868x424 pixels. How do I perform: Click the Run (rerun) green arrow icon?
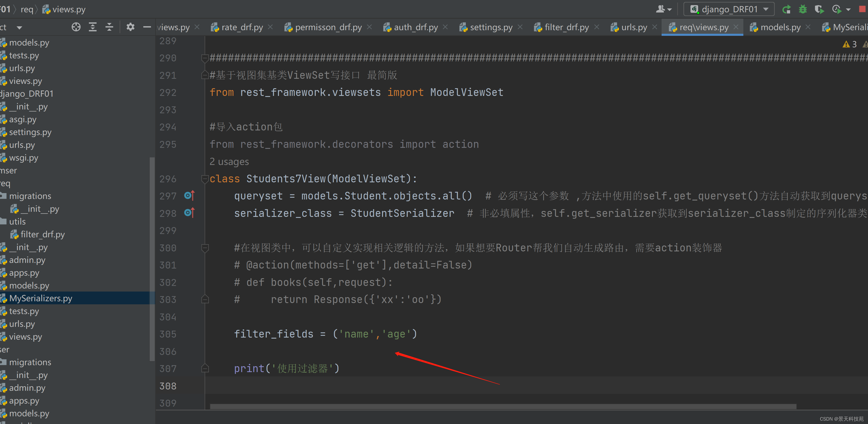click(x=787, y=9)
